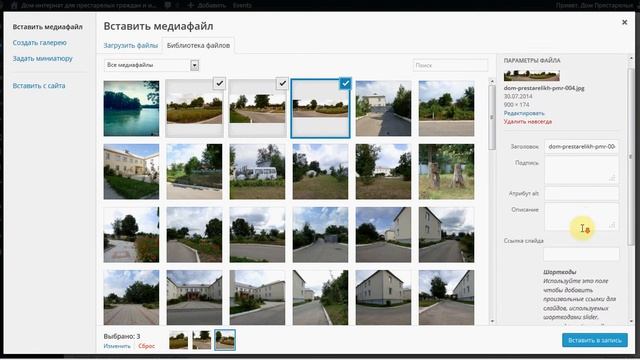The width and height of the screenshot is (640, 360).
Task: Click the 'Описание' description textarea
Action: coord(581,217)
